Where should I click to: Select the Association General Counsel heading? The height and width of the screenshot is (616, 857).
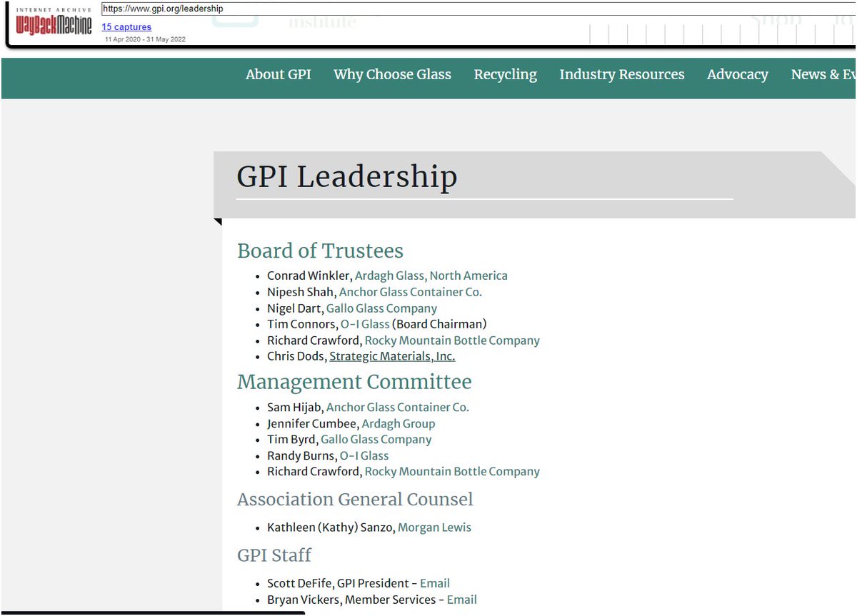coord(355,500)
